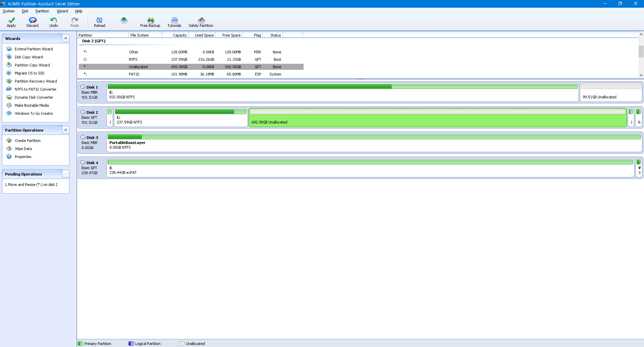Screen dimensions: 644x347
Task: Select the Wipe Data operation
Action: coord(23,149)
